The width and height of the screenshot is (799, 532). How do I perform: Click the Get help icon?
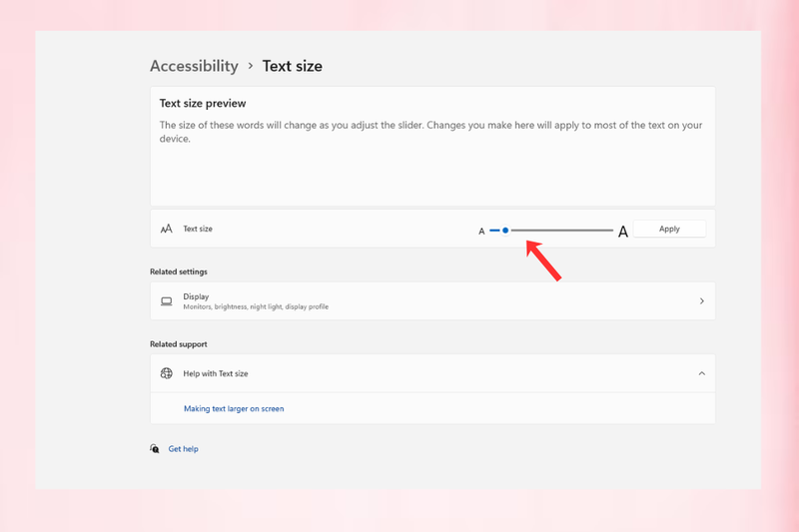click(155, 448)
